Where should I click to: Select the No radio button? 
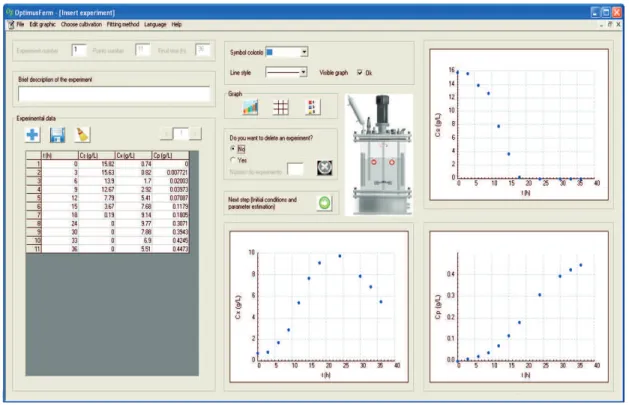click(x=233, y=148)
